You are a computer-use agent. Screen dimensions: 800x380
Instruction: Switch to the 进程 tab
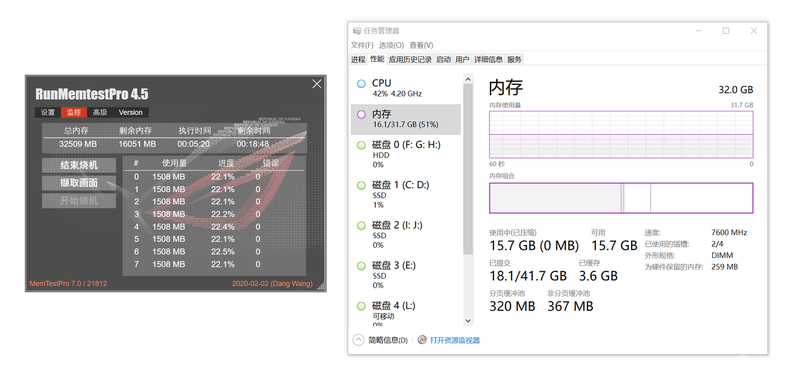point(358,60)
